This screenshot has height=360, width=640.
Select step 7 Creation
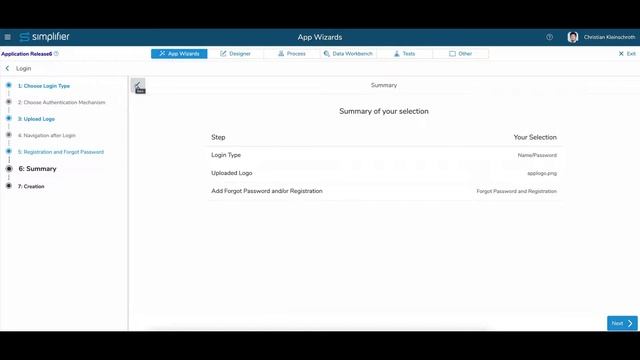31,186
